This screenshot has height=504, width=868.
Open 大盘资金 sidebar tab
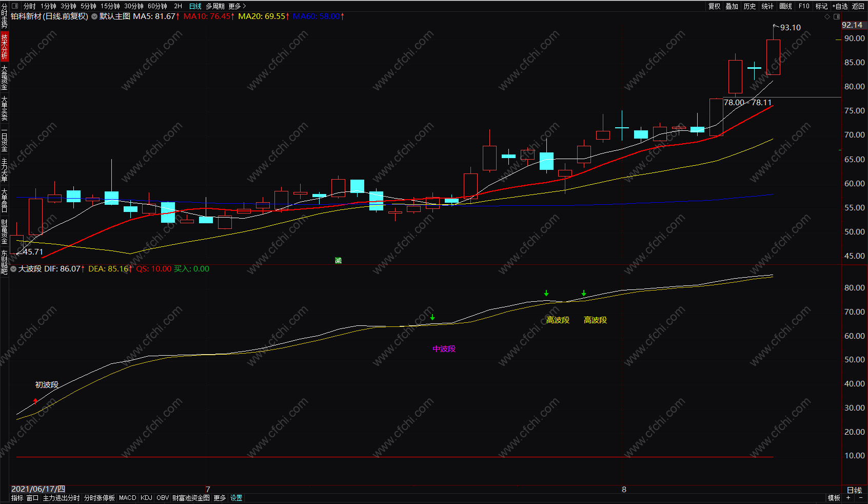(4, 77)
